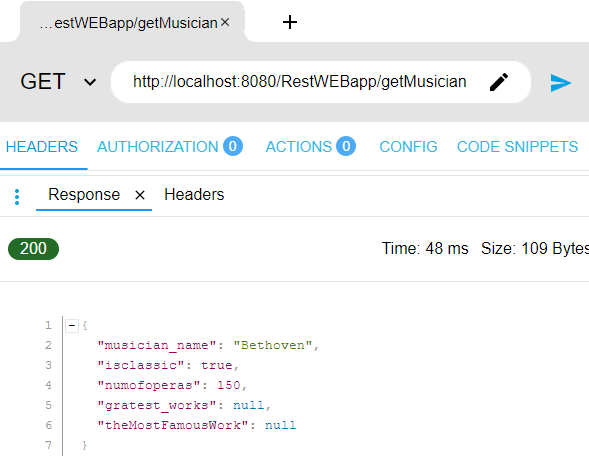Open the CODE SNIPPETS tab
This screenshot has width=589, height=473.
point(517,147)
